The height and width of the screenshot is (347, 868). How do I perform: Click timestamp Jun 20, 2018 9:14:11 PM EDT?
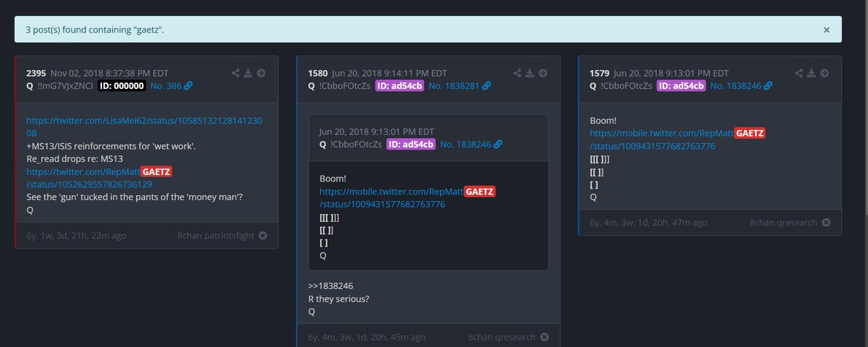[x=388, y=73]
